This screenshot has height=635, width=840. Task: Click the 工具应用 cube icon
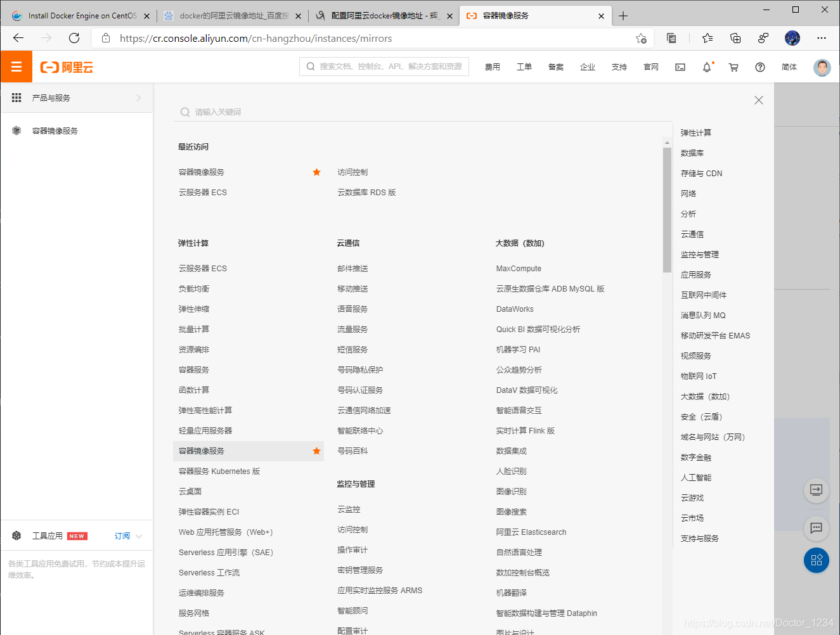[16, 536]
